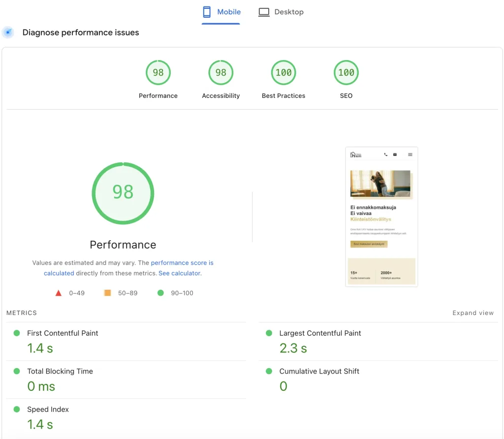Image resolution: width=504 pixels, height=439 pixels.
Task: Click the red triangle 0-49 legend marker
Action: pos(59,292)
